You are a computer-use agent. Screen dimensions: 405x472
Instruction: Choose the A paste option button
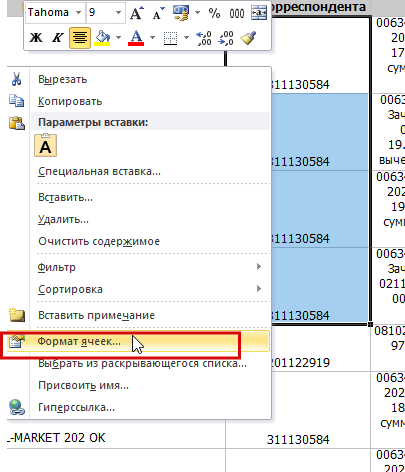pos(45,146)
